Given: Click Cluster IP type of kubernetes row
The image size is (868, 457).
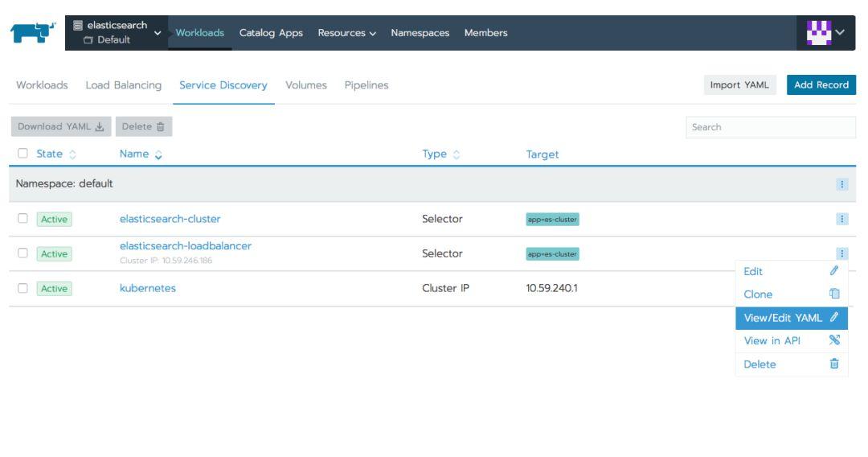Looking at the screenshot, I should point(445,288).
